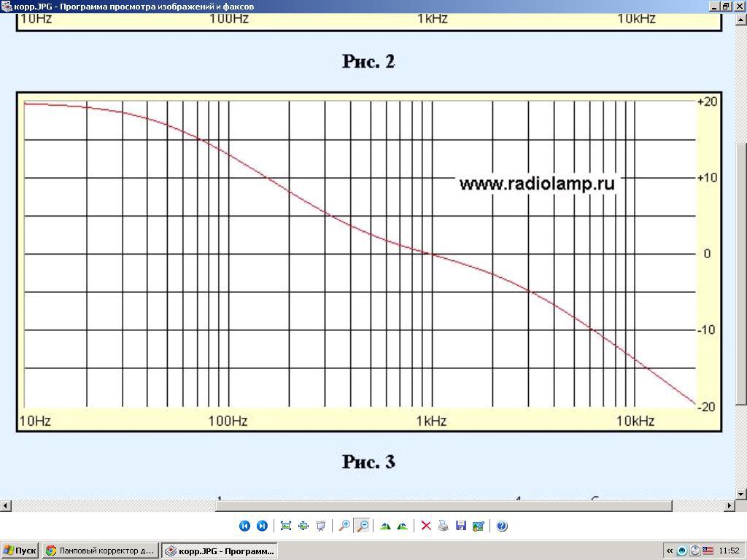
Task: Go to the next image
Action: [x=262, y=526]
